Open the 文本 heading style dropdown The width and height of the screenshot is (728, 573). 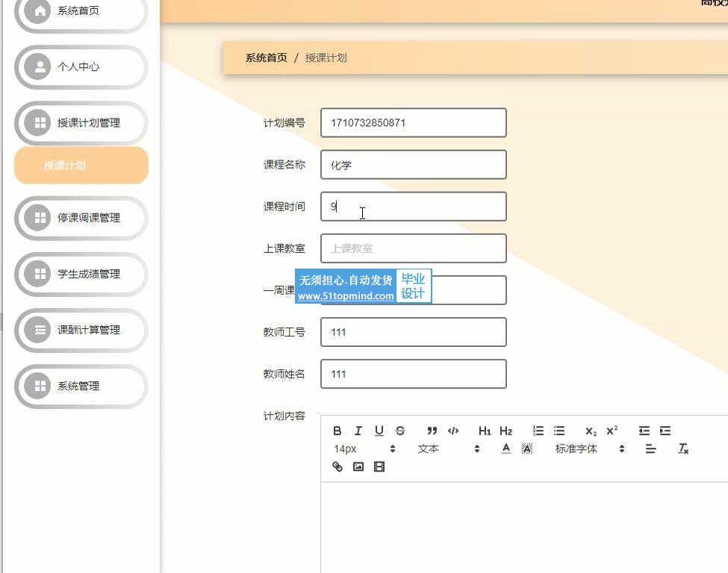click(x=448, y=449)
